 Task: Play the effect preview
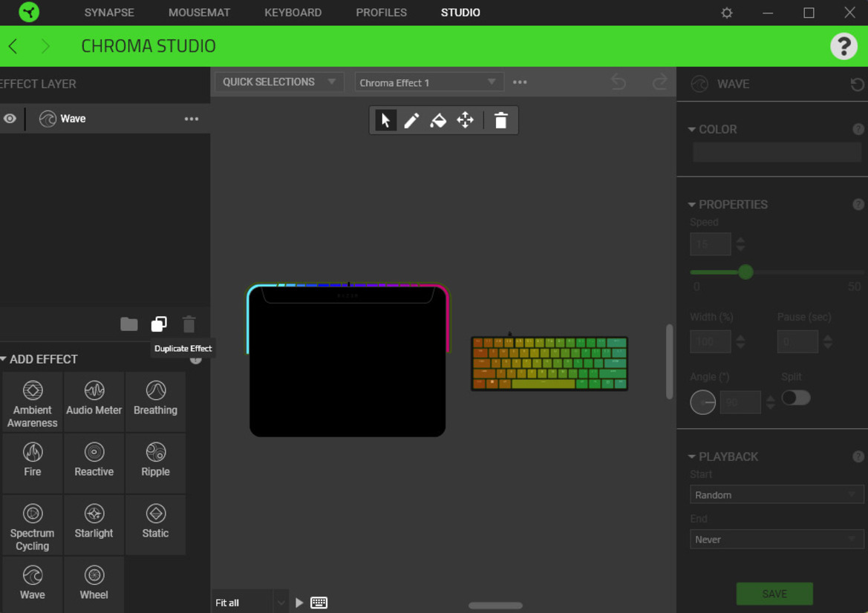299,603
